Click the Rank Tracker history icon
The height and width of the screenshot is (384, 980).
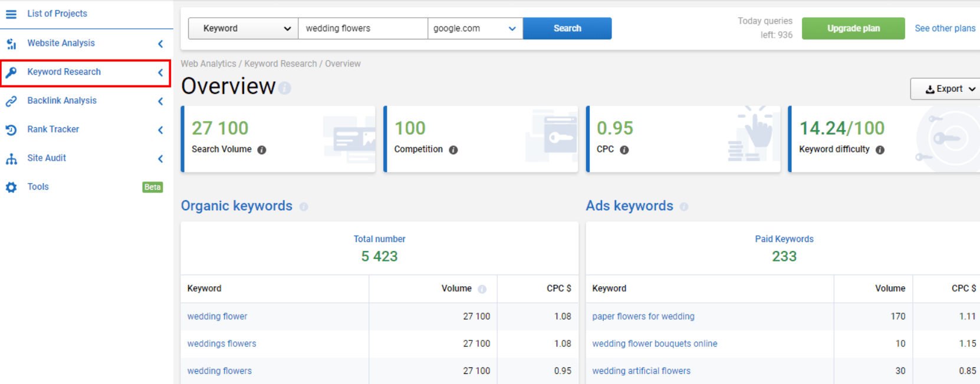(11, 130)
